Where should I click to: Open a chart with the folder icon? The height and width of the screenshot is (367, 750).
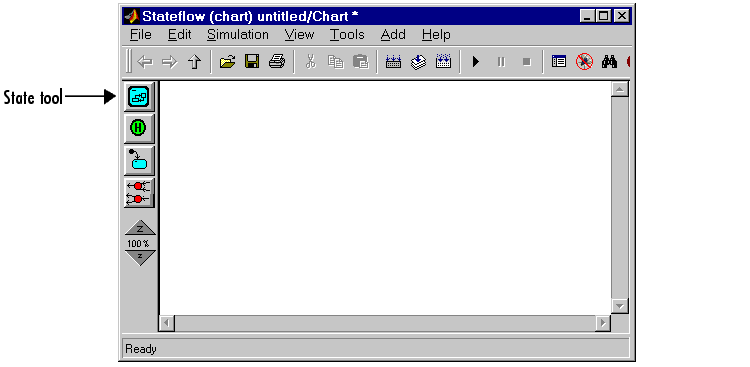click(227, 62)
